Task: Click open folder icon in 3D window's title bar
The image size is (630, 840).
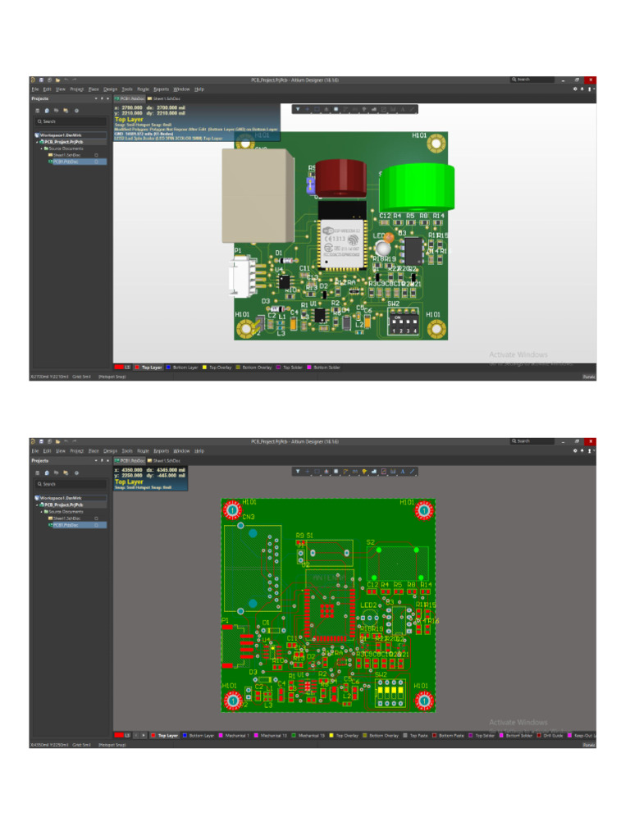Action: (57, 80)
